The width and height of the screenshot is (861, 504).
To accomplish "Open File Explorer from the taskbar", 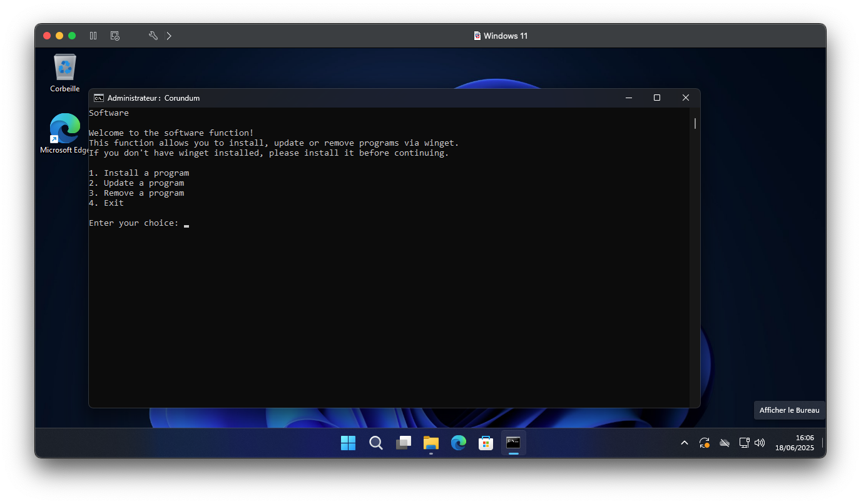I will [431, 443].
